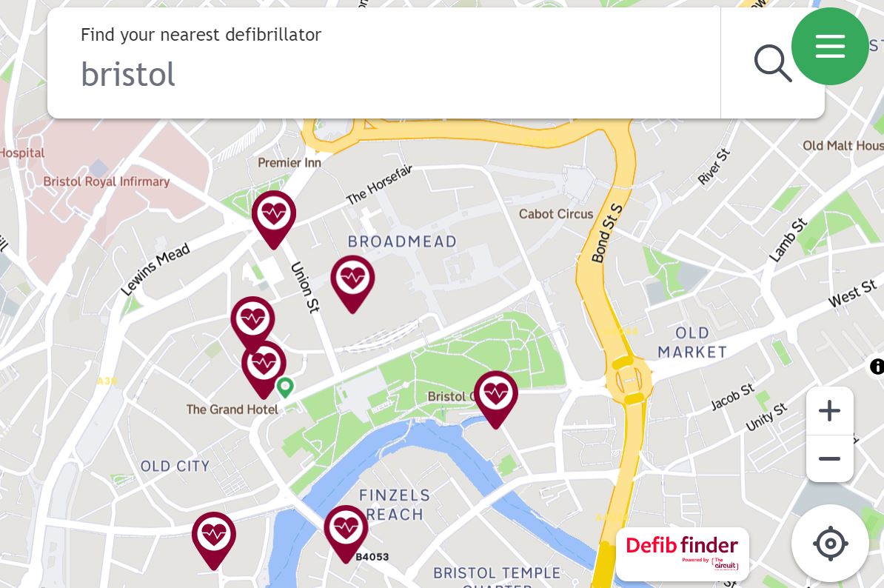Select defibrillator pin below Broadmead label
Image resolution: width=884 pixels, height=588 pixels.
(x=352, y=284)
